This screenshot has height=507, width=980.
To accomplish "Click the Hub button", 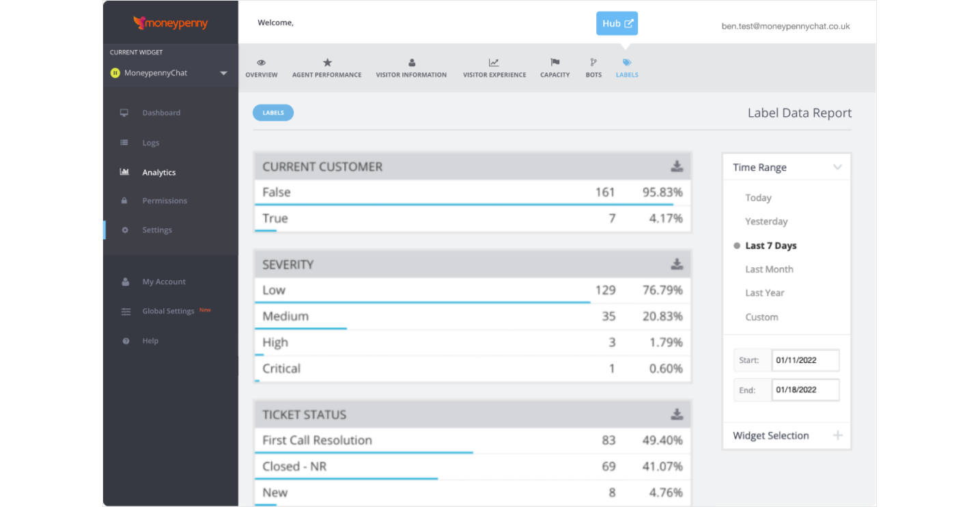I will tap(617, 23).
